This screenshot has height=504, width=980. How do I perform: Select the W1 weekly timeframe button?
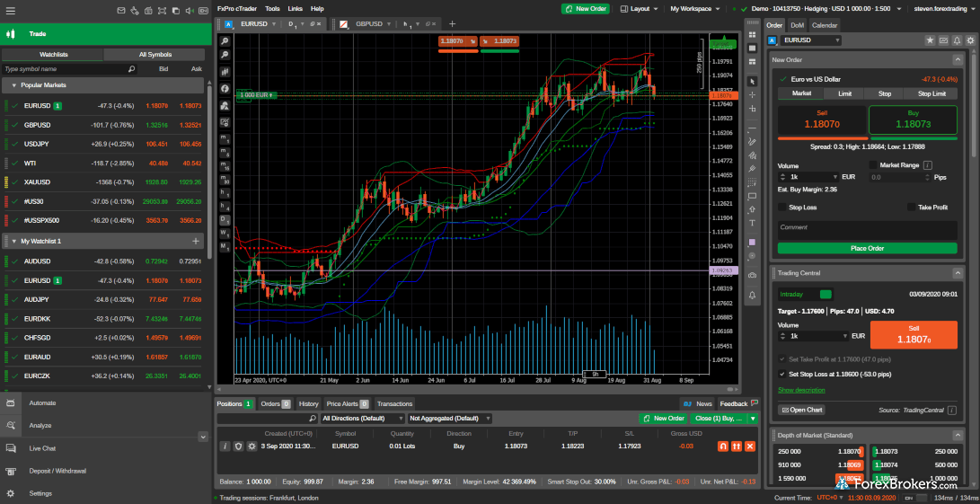pyautogui.click(x=225, y=233)
